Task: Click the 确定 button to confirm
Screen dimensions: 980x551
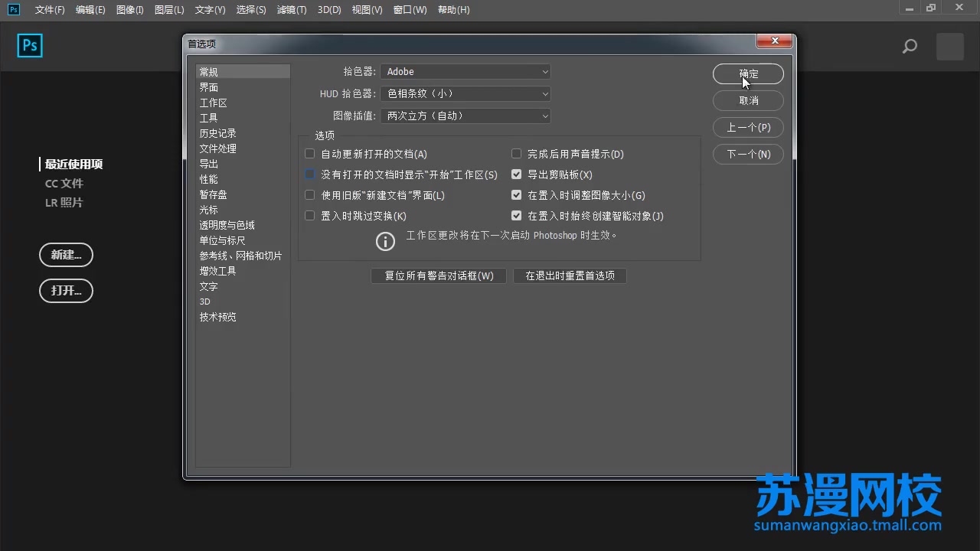Action: pyautogui.click(x=748, y=73)
